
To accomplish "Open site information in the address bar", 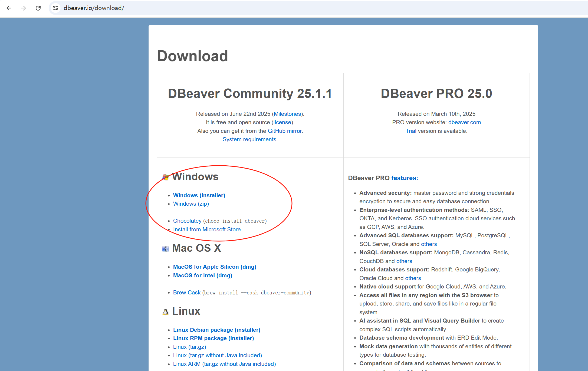I will (55, 8).
